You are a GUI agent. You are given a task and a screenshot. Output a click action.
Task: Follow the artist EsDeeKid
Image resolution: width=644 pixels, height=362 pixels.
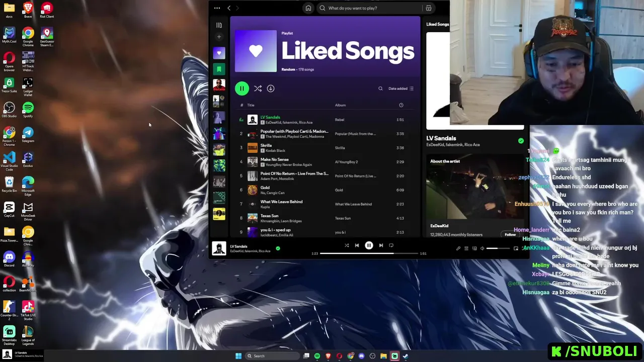[510, 234]
